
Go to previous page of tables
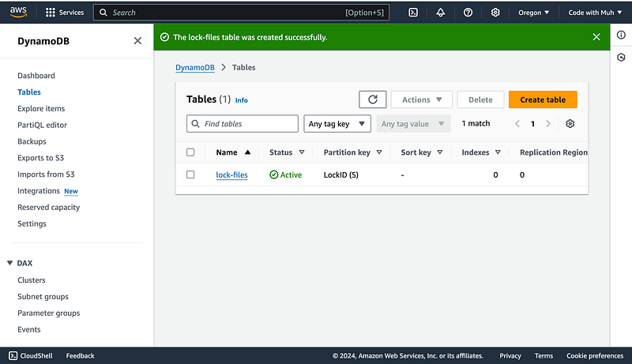[517, 124]
